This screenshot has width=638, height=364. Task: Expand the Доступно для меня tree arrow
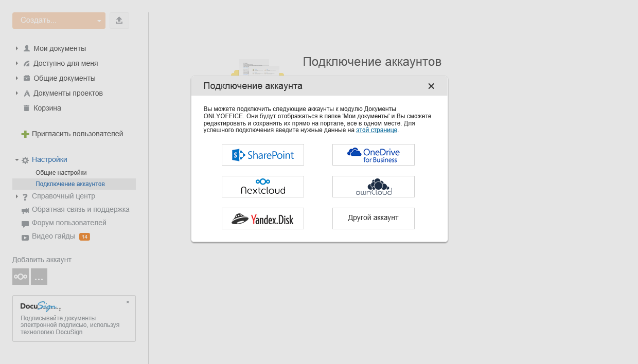tap(17, 63)
